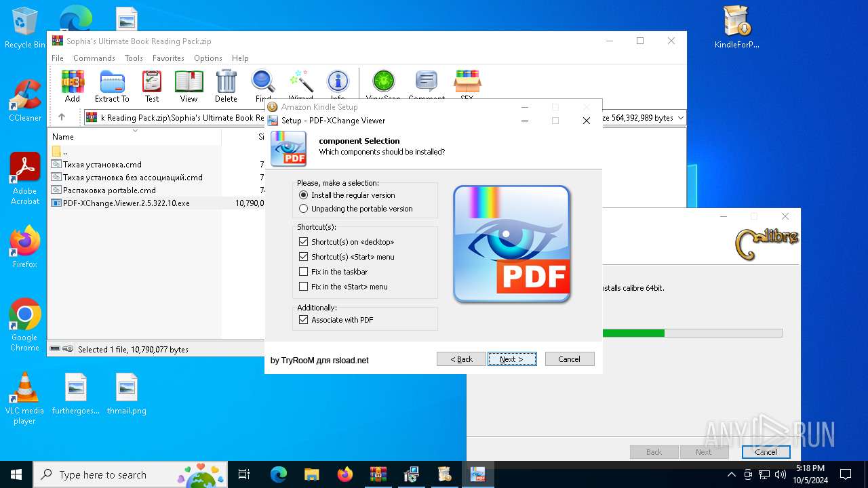Click the SFX toolbar icon

[467, 86]
